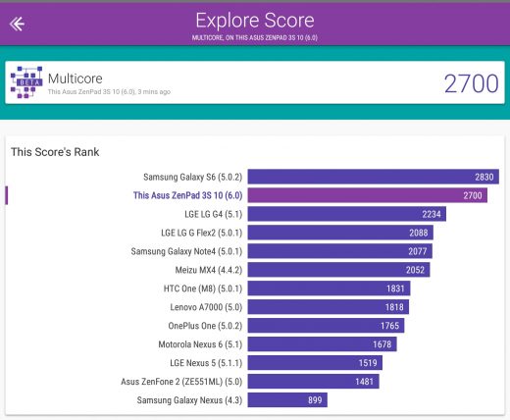Select the Samsung Galaxy Note4 (5.0.1) label
This screenshot has width=510, height=420.
(186, 251)
